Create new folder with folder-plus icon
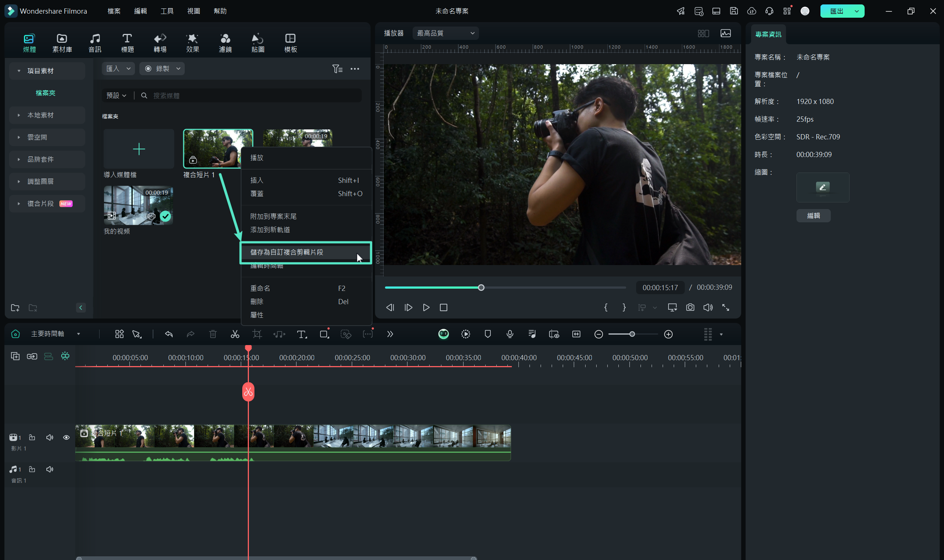The height and width of the screenshot is (560, 944). tap(15, 308)
